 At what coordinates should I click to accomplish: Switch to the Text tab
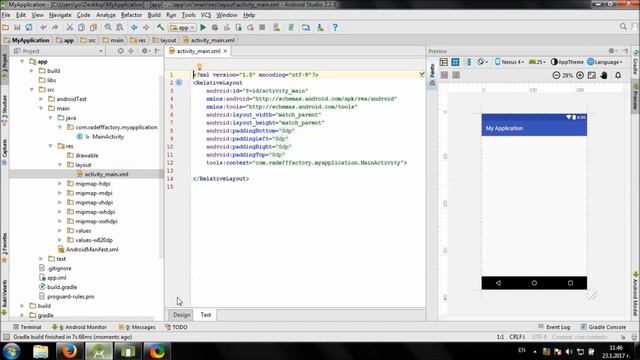(206, 315)
